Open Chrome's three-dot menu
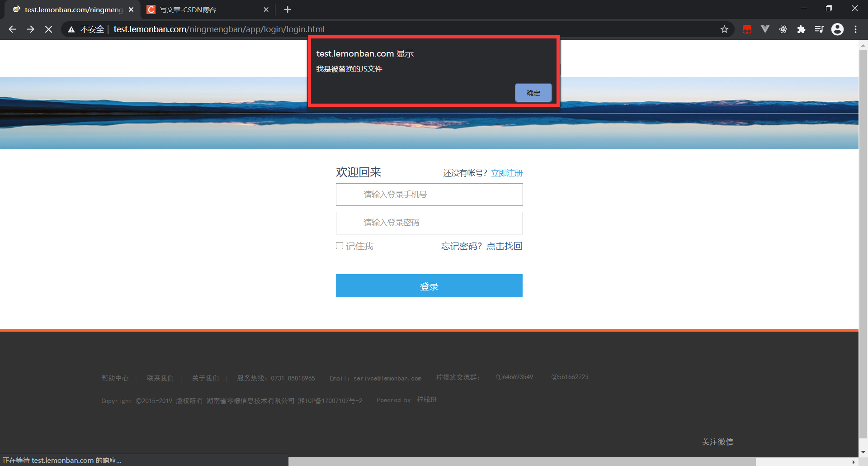Screen dimensions: 868x466 point(855,29)
